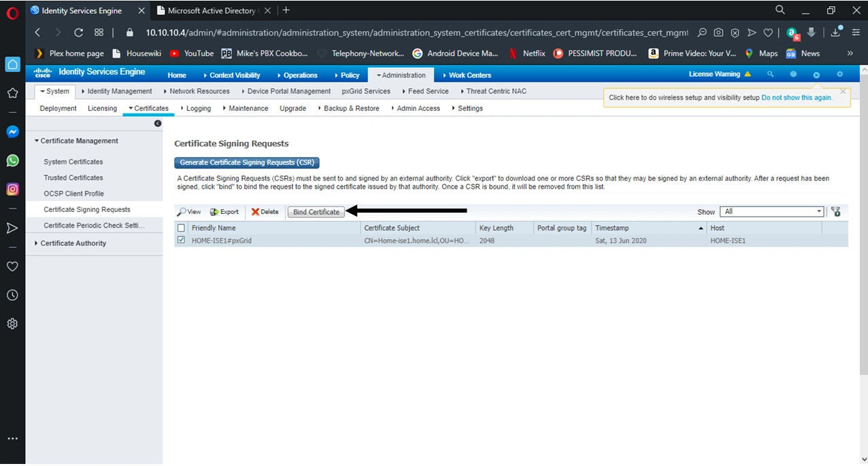868x466 pixels.
Task: Send page to My Flow from address bar
Action: [751, 33]
